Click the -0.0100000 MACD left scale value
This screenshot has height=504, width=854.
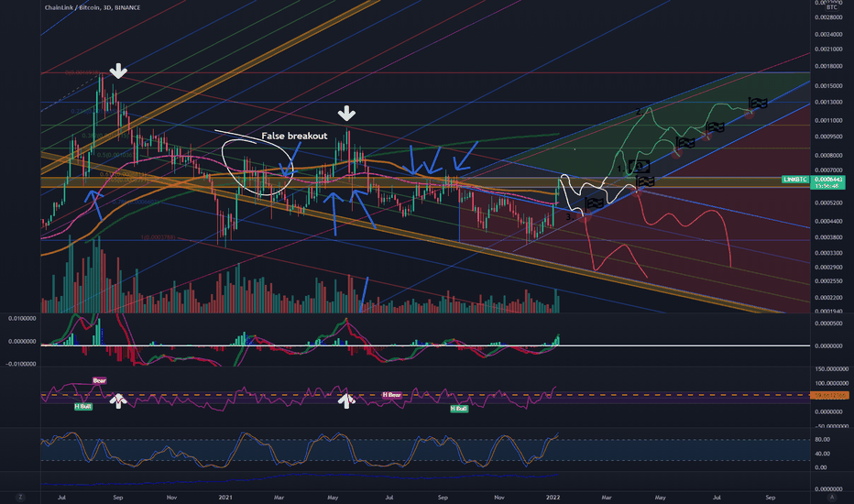21,364
